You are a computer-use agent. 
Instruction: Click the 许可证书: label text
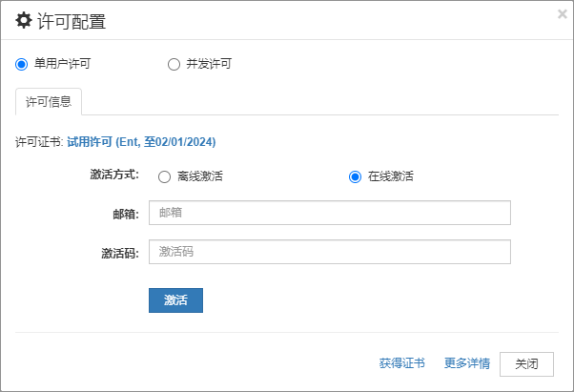[x=39, y=142]
